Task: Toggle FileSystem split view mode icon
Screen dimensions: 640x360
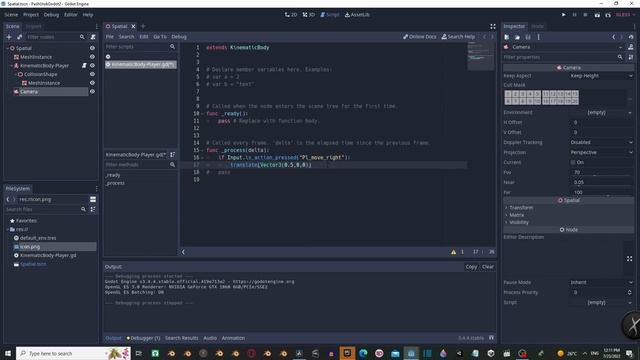Action: point(93,199)
